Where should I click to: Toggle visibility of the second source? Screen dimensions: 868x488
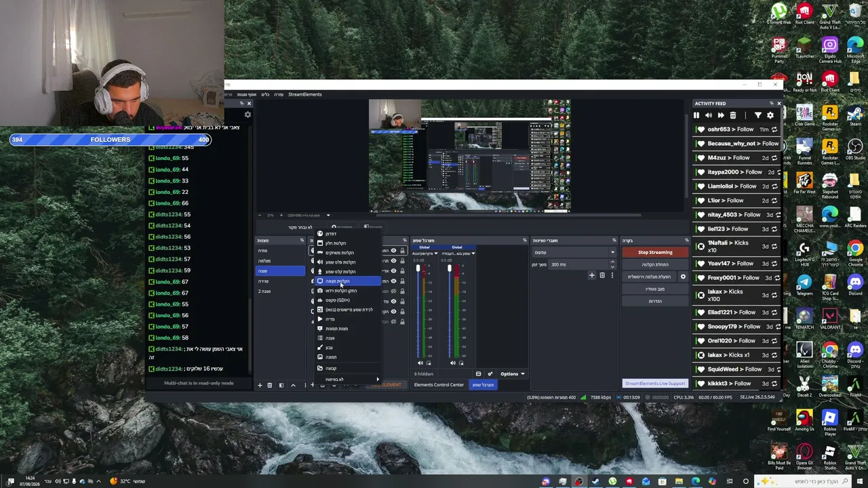tap(393, 261)
